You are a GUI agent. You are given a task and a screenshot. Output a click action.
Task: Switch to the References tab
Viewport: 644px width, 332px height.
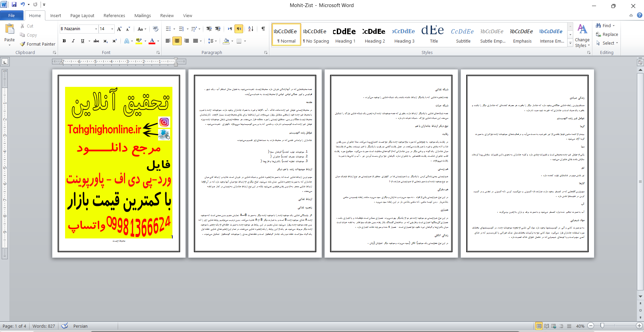click(114, 15)
